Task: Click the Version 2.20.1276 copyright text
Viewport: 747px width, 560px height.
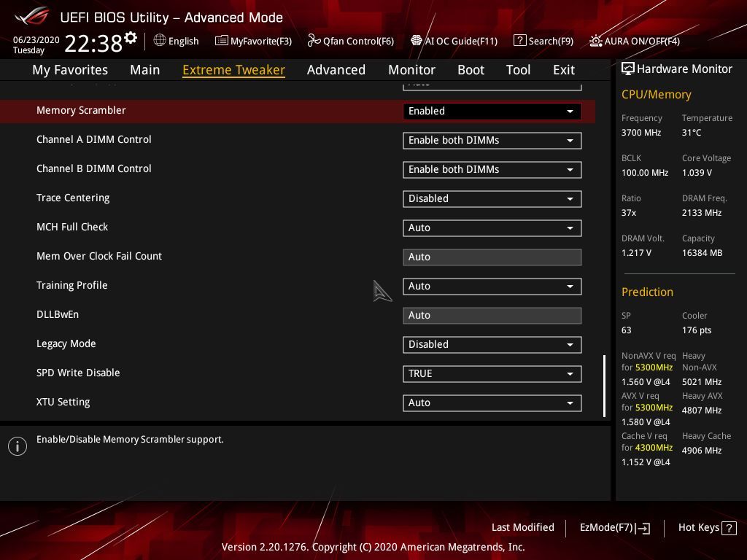Action: [x=373, y=547]
